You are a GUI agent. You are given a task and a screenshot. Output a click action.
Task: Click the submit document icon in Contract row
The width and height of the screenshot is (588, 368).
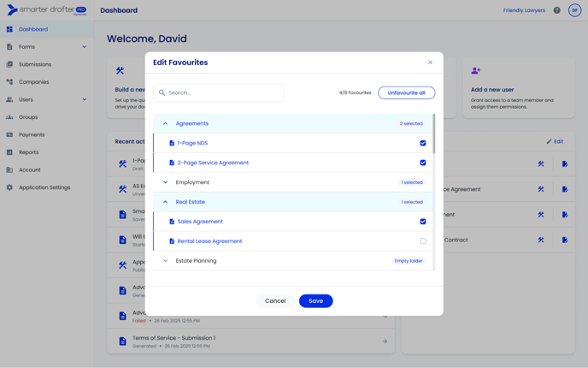tap(565, 240)
